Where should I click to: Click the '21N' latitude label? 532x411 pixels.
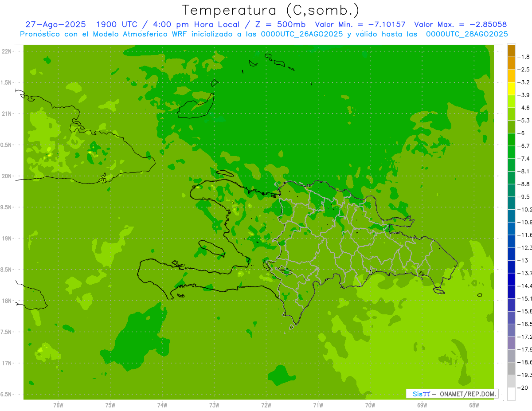(x=7, y=114)
